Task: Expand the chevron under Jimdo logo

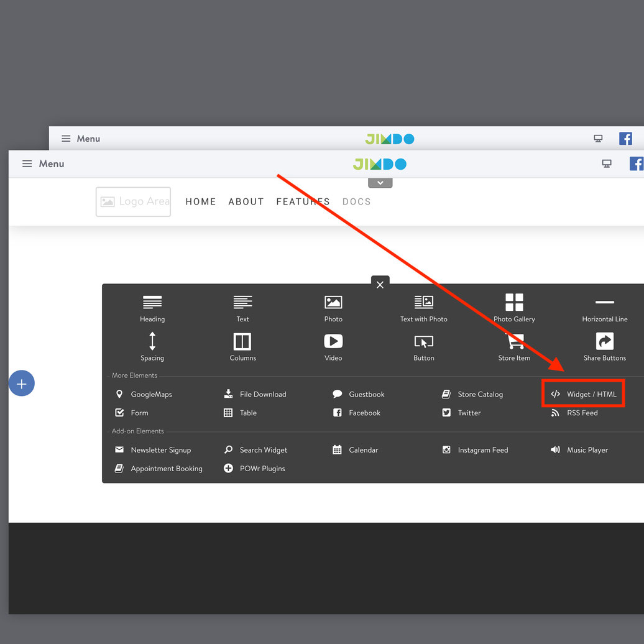Action: 380,183
